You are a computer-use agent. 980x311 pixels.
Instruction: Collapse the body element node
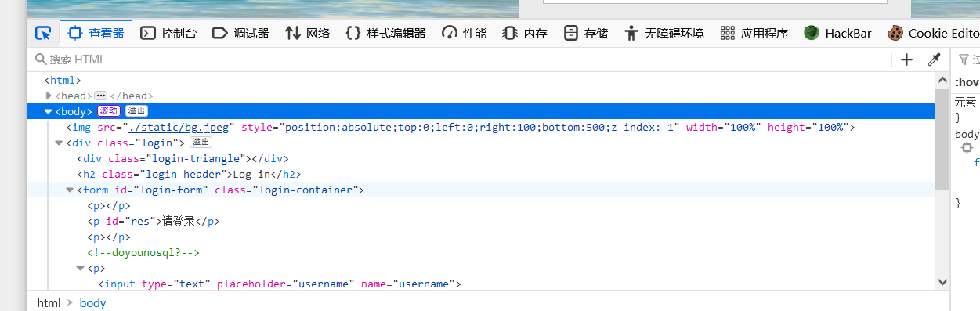(49, 111)
